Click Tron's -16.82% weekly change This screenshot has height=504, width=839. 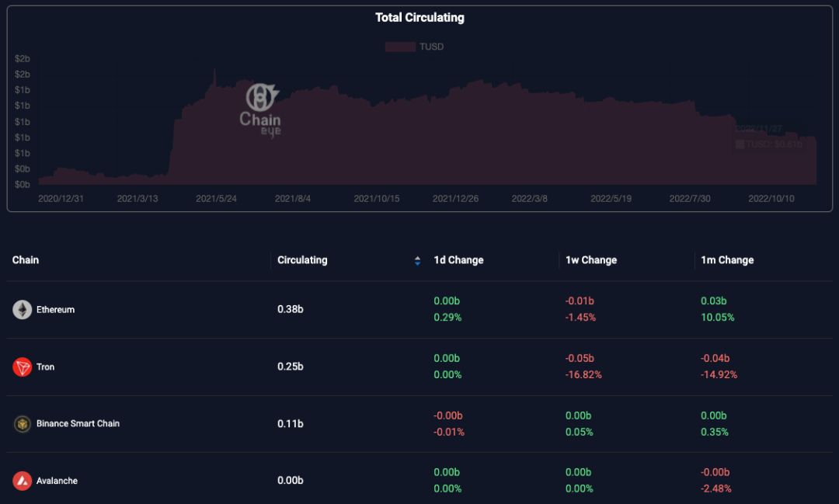point(583,374)
